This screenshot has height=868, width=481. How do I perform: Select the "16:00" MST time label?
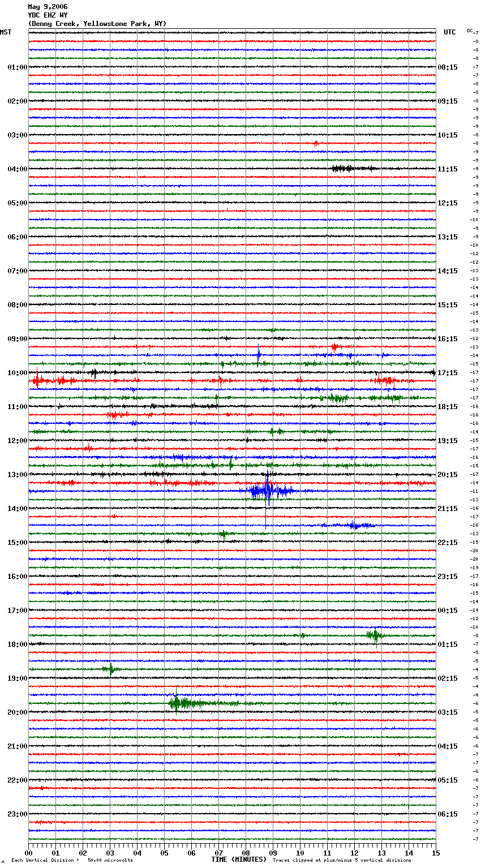click(x=18, y=577)
